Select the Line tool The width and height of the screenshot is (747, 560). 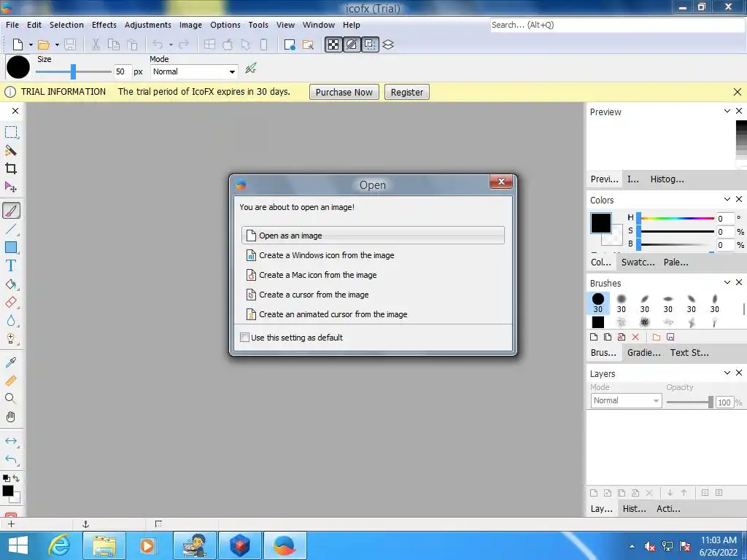11,229
